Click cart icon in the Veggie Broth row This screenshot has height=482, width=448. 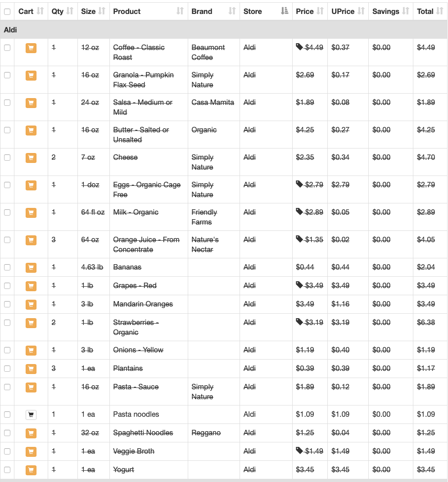pos(31,451)
